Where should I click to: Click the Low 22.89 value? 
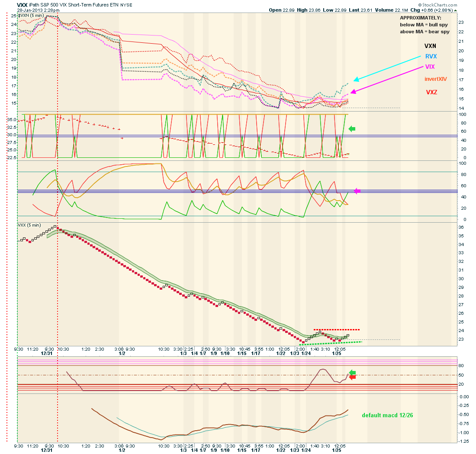click(x=334, y=10)
